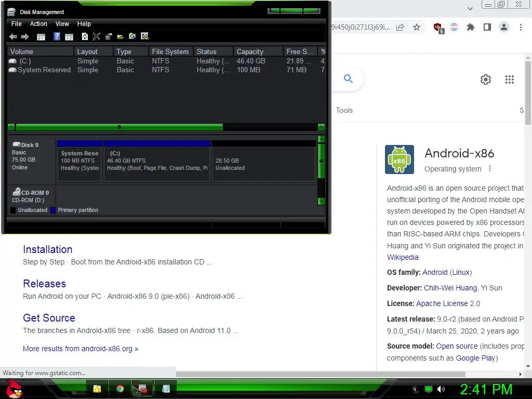Click the Chrome Extensions puzzle icon
This screenshot has width=532, height=399.
pyautogui.click(x=471, y=27)
